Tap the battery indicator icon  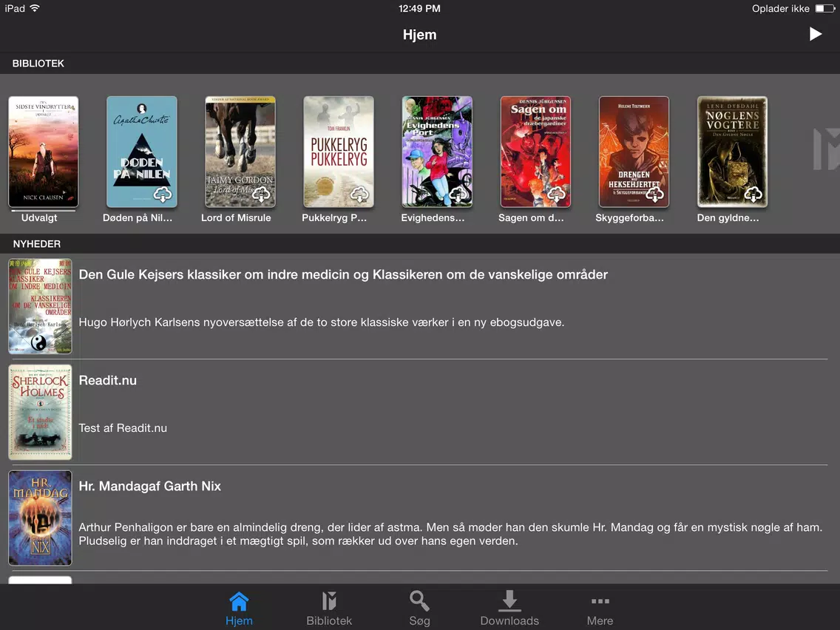pos(825,8)
